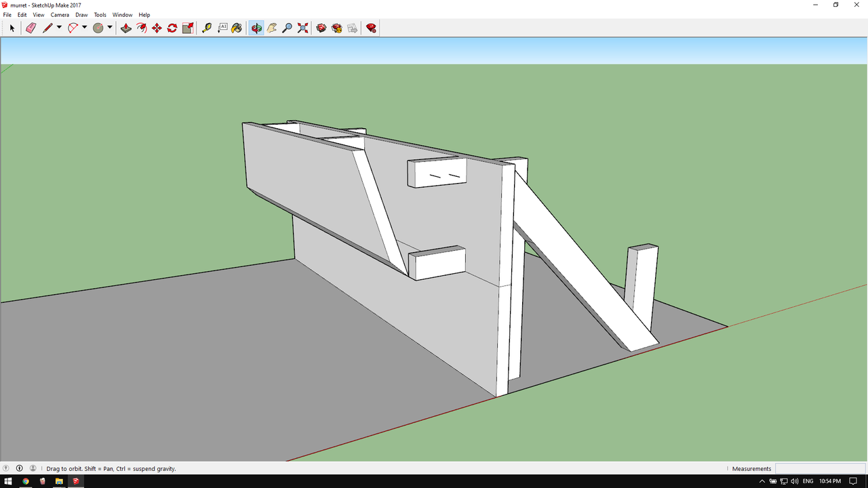Image resolution: width=868 pixels, height=488 pixels.
Task: Open the 3D Warehouse icon
Action: pyautogui.click(x=321, y=28)
